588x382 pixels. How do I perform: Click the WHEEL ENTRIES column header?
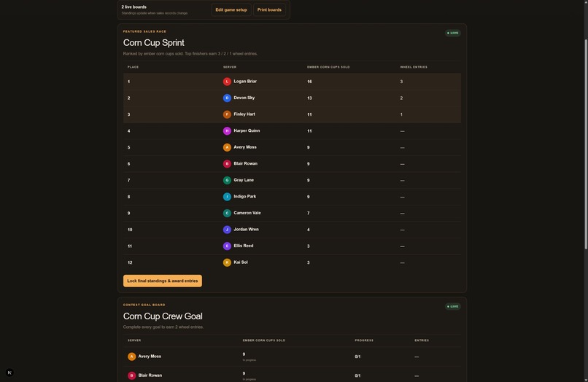click(x=414, y=67)
